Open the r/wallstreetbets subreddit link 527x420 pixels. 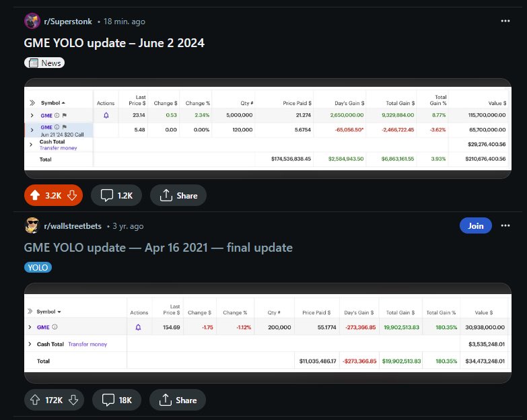click(73, 226)
